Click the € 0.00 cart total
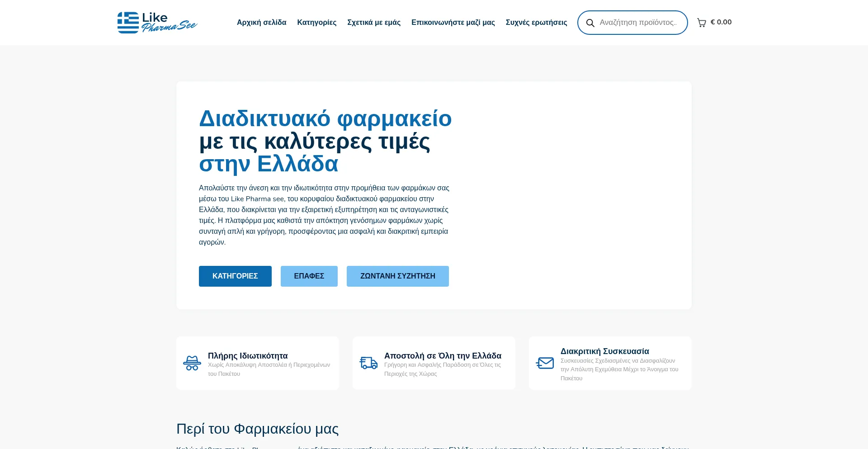The width and height of the screenshot is (868, 449). pyautogui.click(x=721, y=22)
